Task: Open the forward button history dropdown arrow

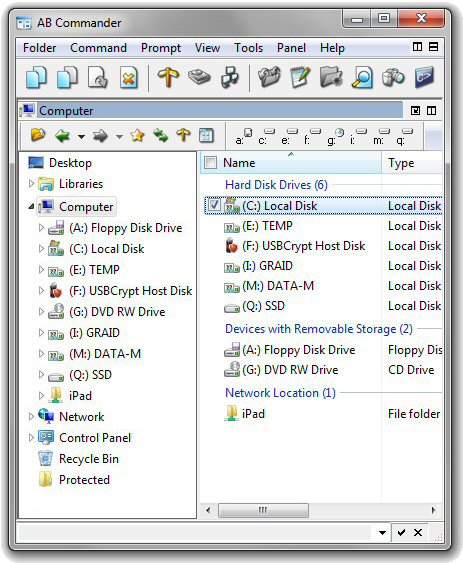Action: [119, 137]
